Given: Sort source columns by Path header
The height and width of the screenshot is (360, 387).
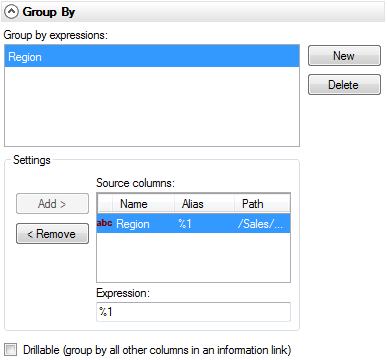Looking at the screenshot, I should (262, 204).
